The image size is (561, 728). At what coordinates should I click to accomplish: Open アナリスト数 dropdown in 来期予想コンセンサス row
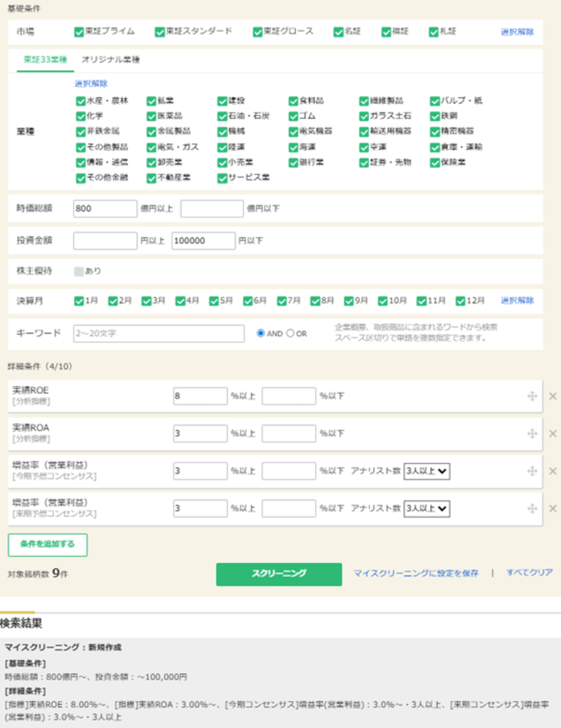pyautogui.click(x=427, y=508)
